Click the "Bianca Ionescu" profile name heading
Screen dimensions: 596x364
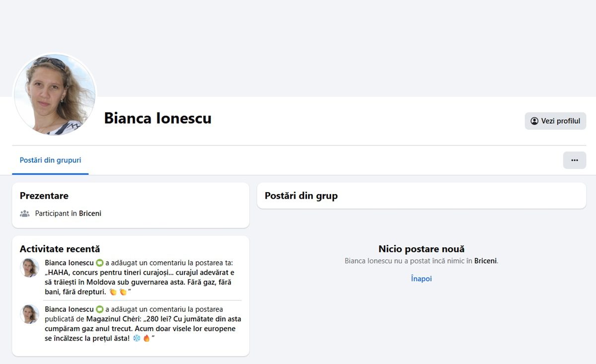[157, 118]
